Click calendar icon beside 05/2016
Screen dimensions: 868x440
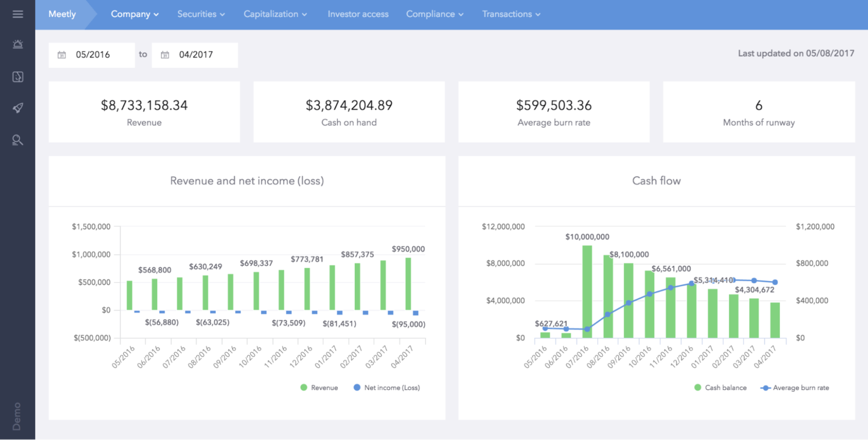pos(62,55)
